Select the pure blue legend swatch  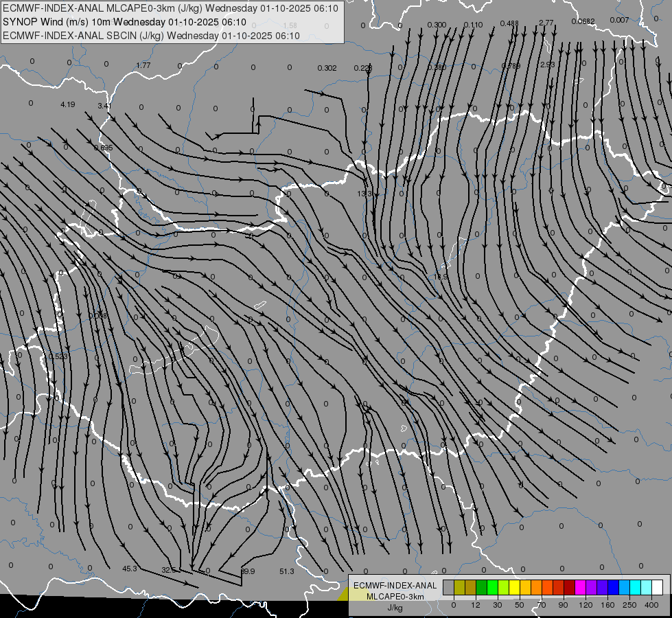click(x=613, y=587)
